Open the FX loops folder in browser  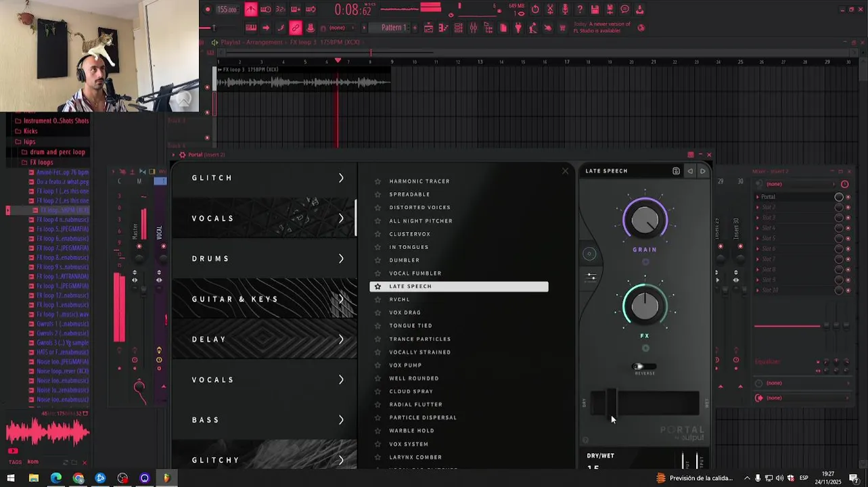[x=41, y=162]
